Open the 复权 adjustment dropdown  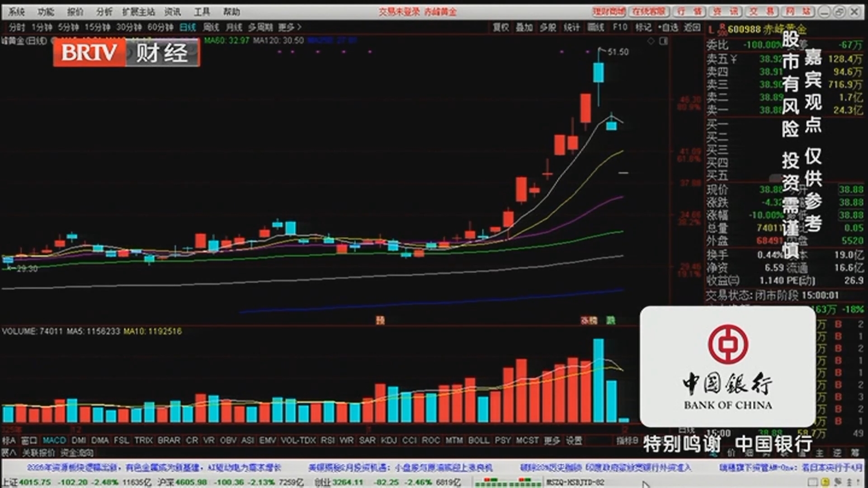click(x=500, y=28)
